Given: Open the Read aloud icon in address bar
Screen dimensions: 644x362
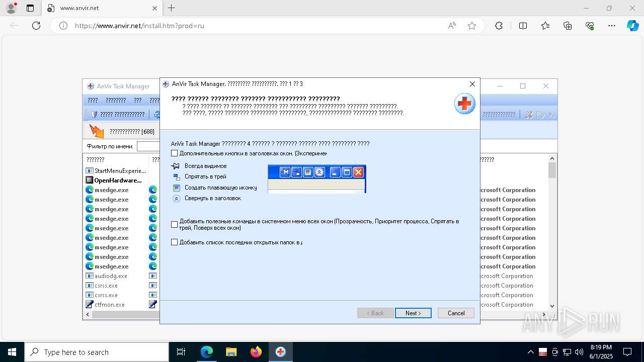Looking at the screenshot, I should pos(452,26).
